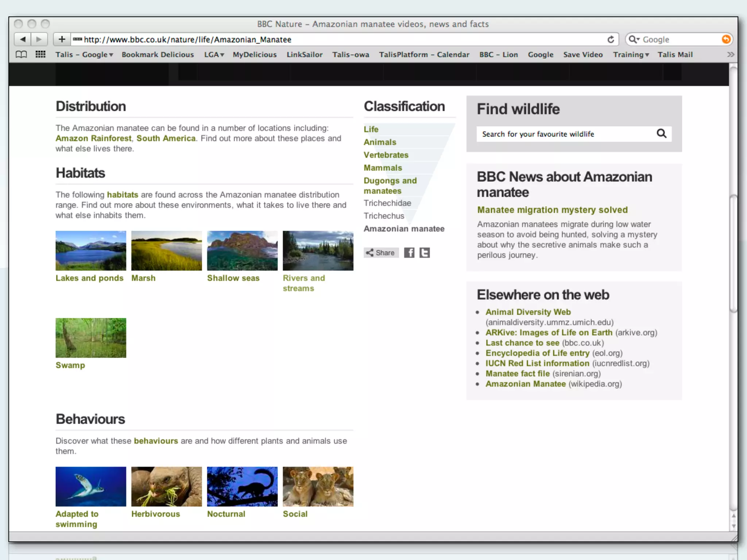The height and width of the screenshot is (560, 747).
Task: Open the Save Video bookmark
Action: 582,55
